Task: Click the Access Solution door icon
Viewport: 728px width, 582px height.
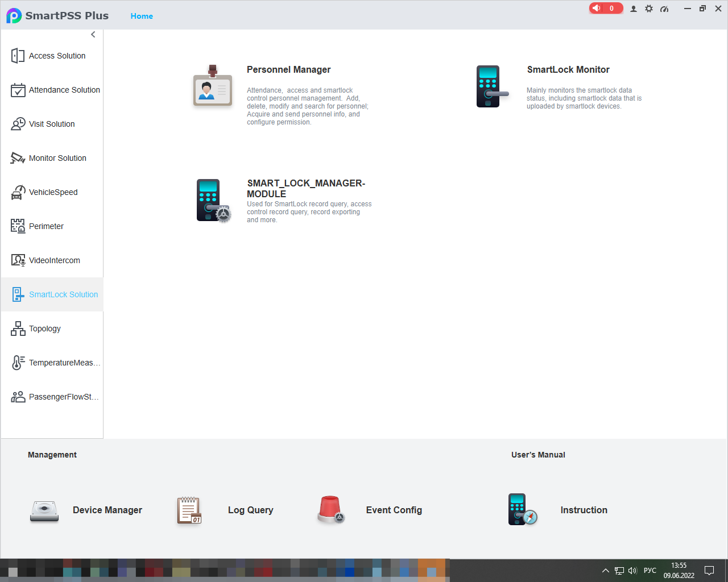Action: (x=18, y=56)
